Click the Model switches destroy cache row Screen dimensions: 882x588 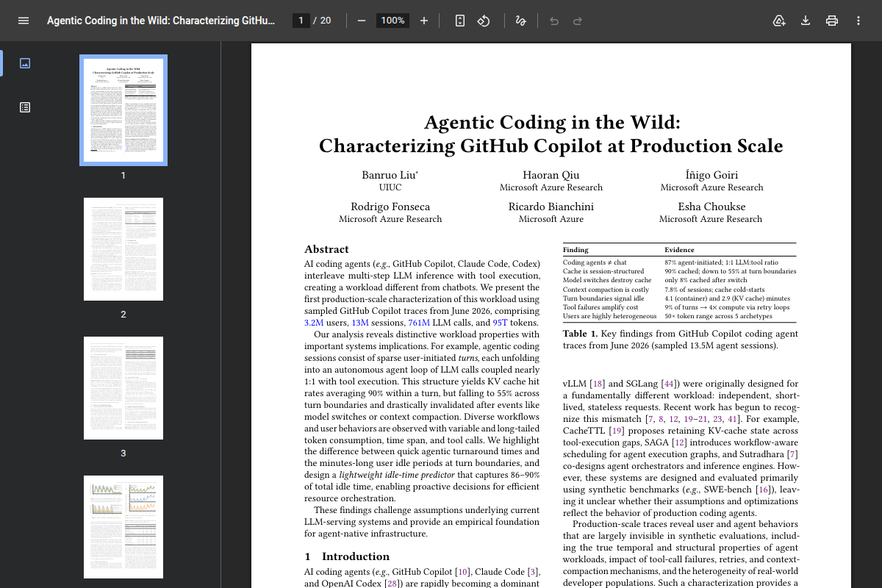680,280
